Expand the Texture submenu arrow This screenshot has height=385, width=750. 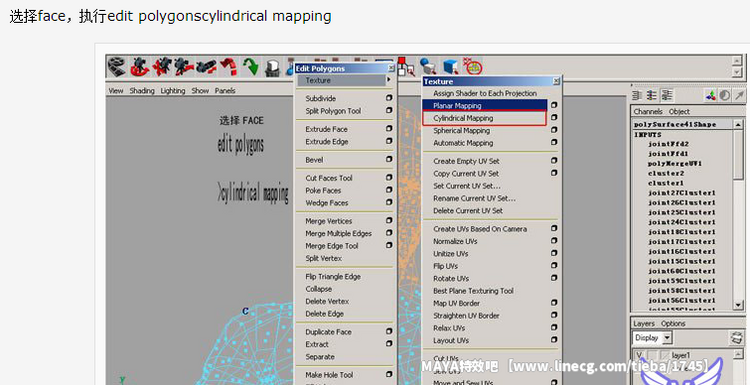(388, 80)
